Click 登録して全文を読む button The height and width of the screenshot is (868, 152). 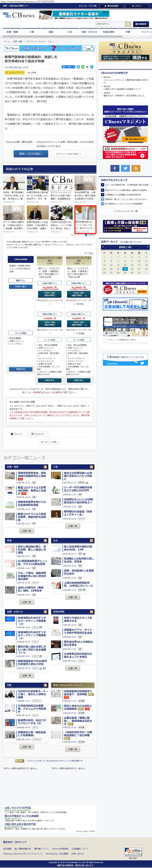click(x=31, y=154)
